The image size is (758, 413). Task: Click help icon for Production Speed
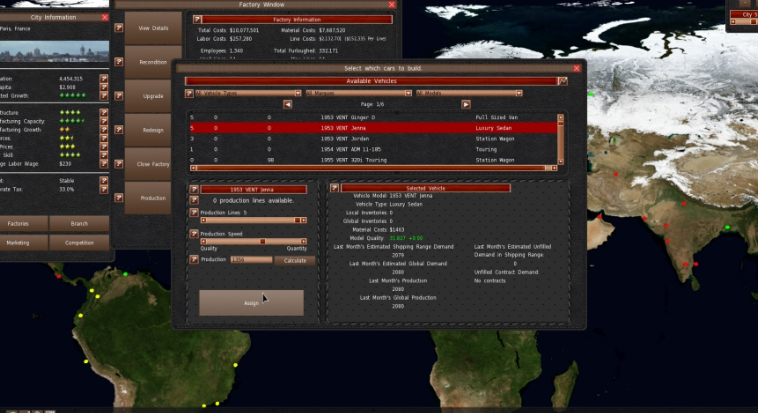click(x=194, y=234)
